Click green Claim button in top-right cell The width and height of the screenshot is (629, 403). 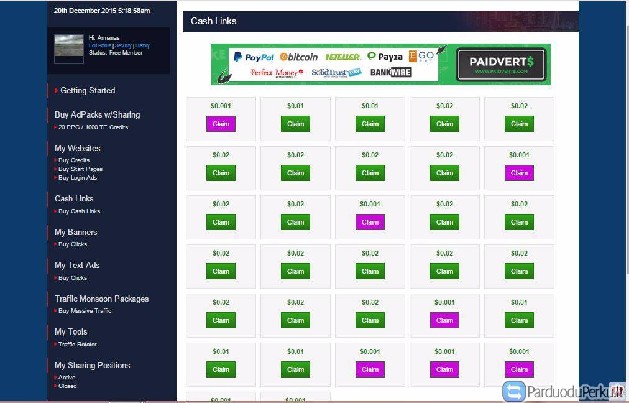click(518, 124)
